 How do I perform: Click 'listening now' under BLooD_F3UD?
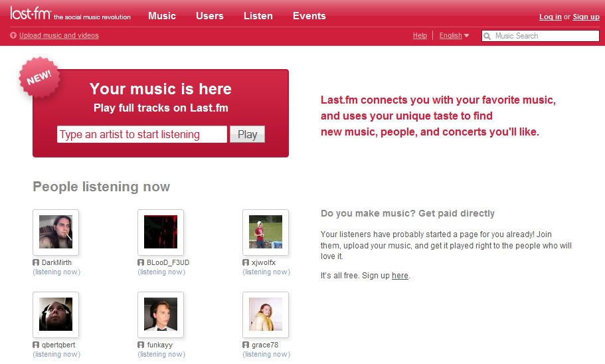pos(161,272)
